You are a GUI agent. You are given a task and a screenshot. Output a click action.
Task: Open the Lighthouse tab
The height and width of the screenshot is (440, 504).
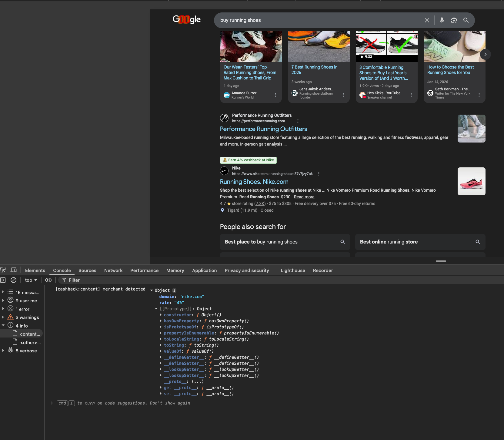tap(292, 270)
